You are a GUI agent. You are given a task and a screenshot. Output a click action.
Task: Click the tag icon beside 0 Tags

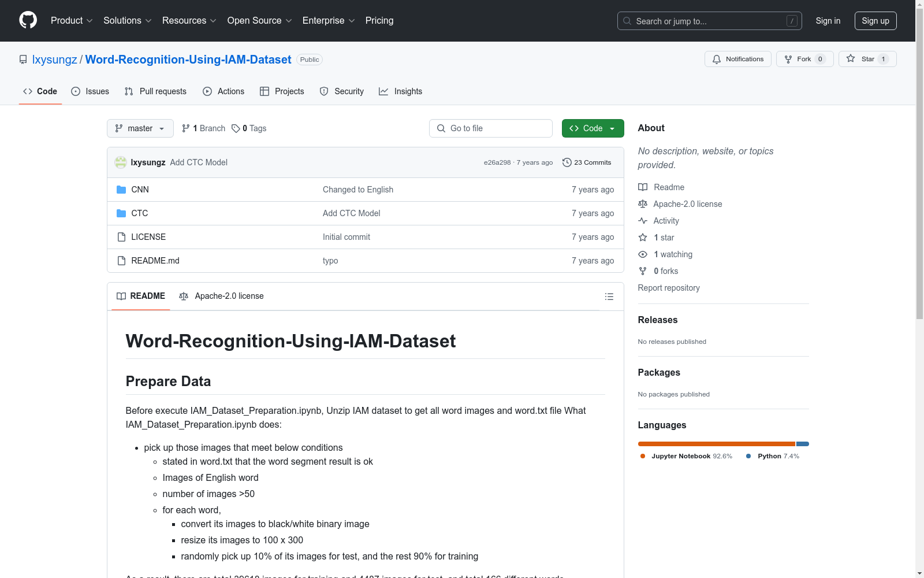coord(236,128)
